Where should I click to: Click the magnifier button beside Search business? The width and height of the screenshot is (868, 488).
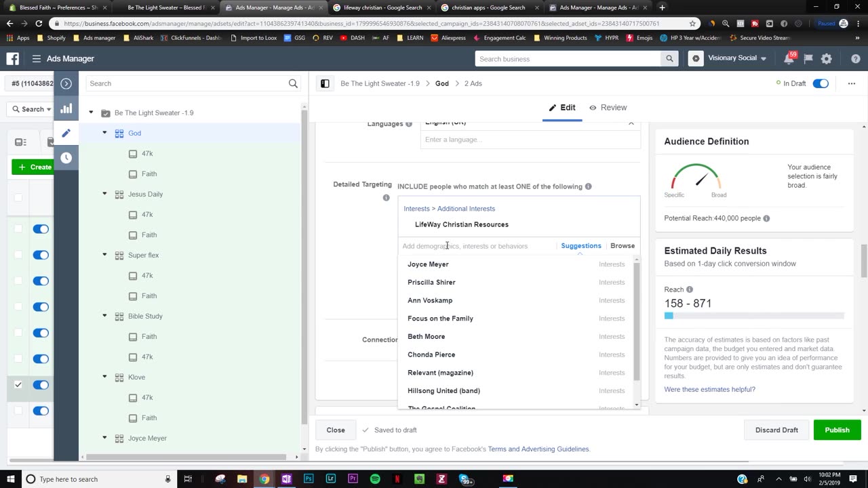[x=669, y=59]
